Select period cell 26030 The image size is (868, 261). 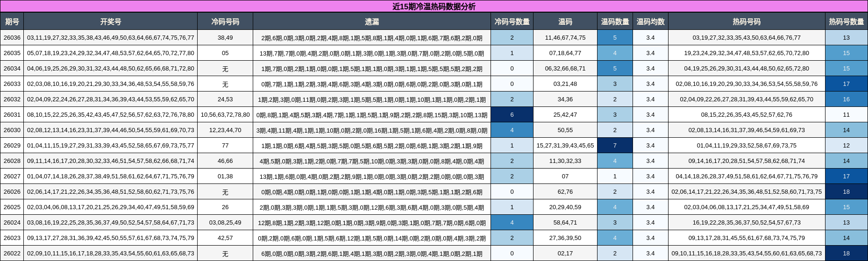coord(12,130)
